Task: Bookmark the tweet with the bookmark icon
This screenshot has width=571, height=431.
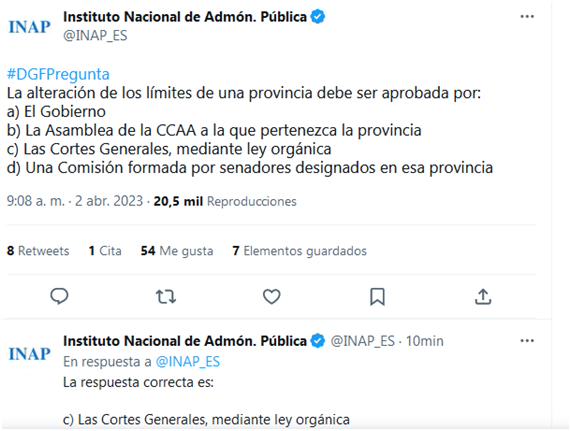Action: (377, 296)
